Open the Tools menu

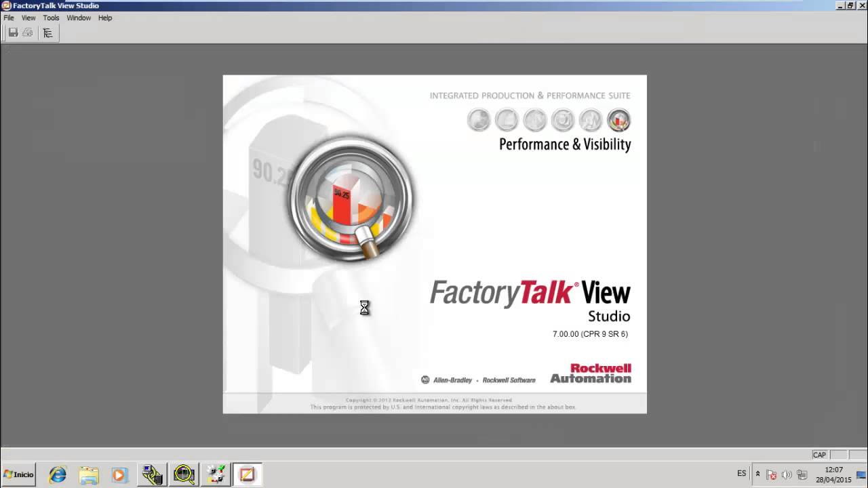[x=51, y=18]
